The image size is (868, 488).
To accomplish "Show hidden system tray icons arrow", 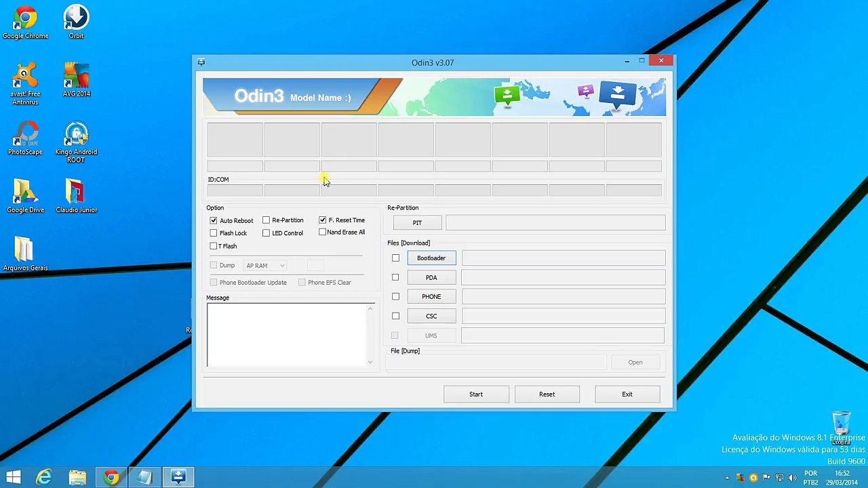I will coord(728,478).
